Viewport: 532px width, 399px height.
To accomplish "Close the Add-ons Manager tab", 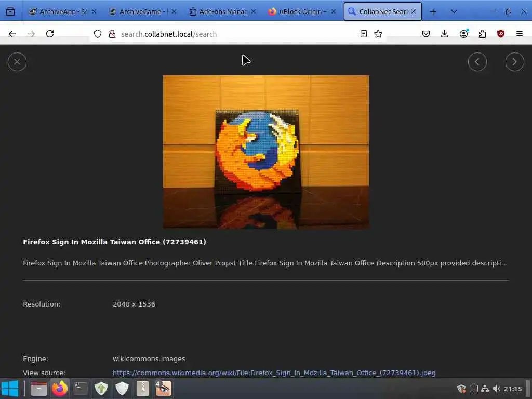I will (254, 12).
